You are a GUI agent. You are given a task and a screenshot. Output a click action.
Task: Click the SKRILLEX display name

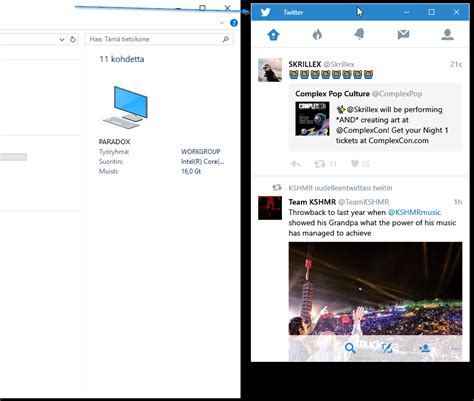(x=305, y=64)
